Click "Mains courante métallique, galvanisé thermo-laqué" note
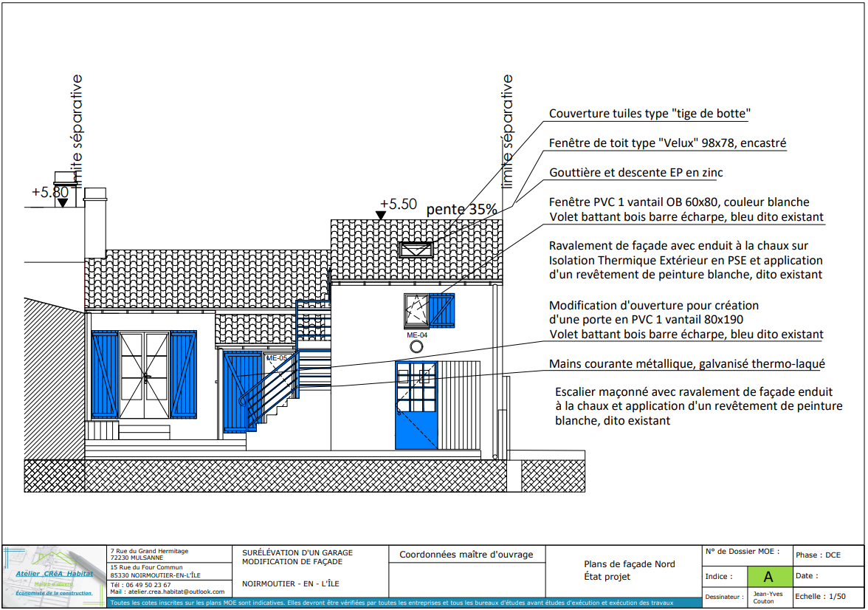868x610 pixels. click(687, 363)
